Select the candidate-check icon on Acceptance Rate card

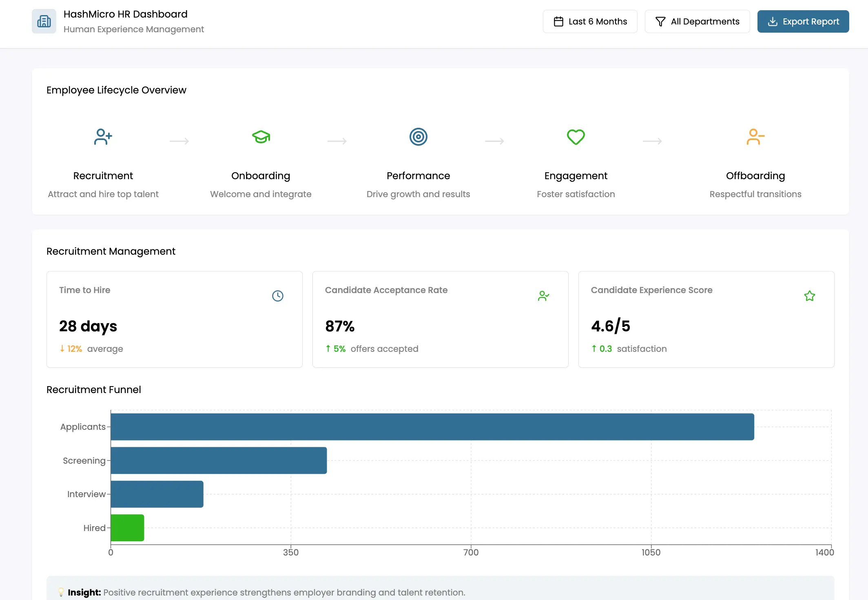544,296
